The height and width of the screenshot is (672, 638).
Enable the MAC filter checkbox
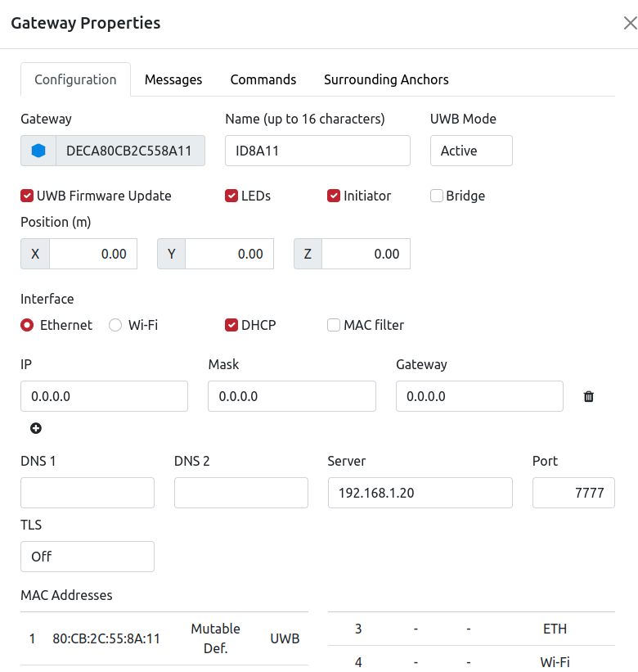coord(334,325)
